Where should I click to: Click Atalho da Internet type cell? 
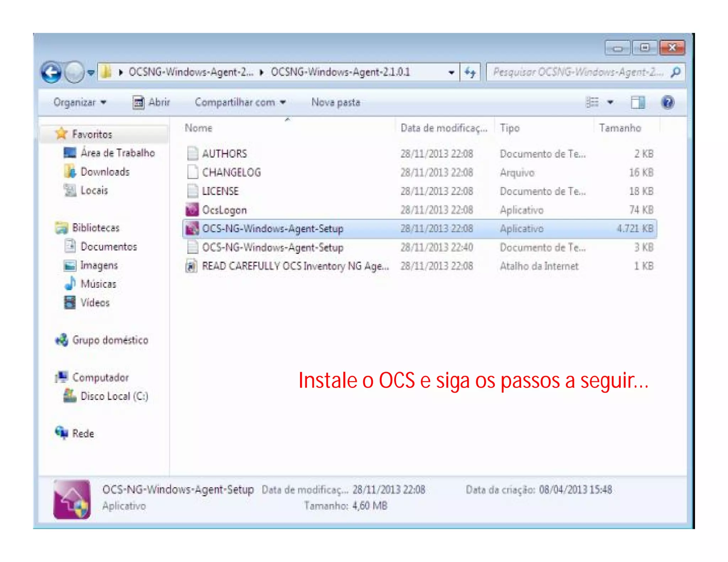(x=539, y=266)
